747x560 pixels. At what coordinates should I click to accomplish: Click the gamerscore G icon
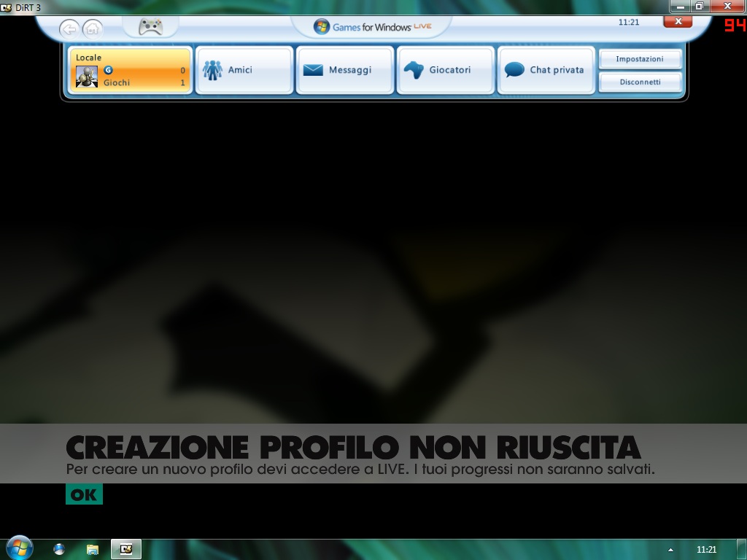click(108, 70)
